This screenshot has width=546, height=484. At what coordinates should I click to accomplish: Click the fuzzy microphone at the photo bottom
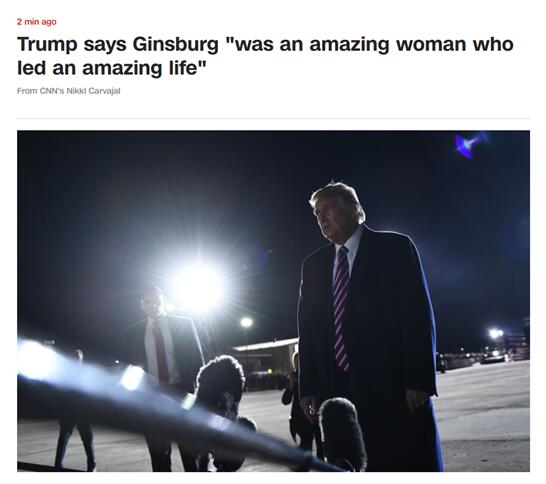point(342,435)
